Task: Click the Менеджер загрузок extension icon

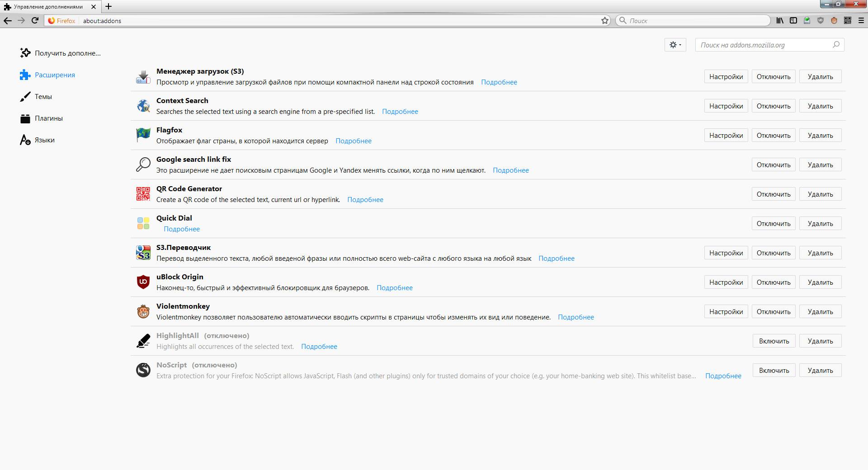Action: (143, 76)
